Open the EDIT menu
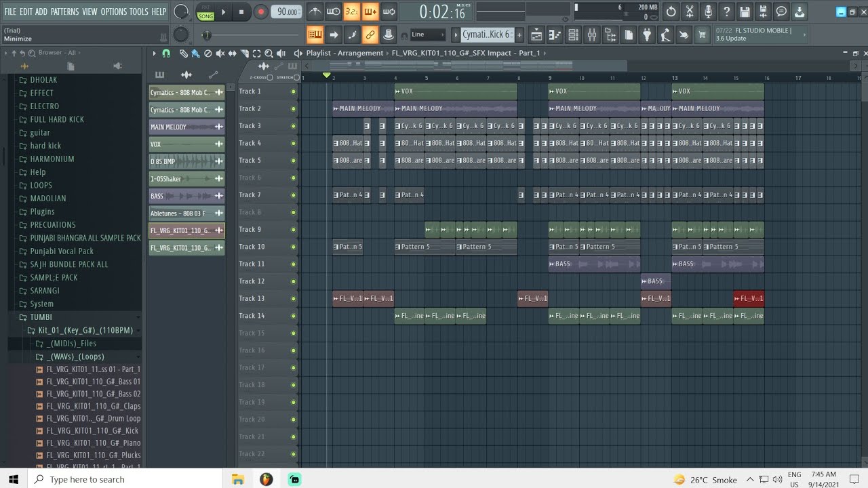Image resolution: width=868 pixels, height=488 pixels. tap(26, 12)
